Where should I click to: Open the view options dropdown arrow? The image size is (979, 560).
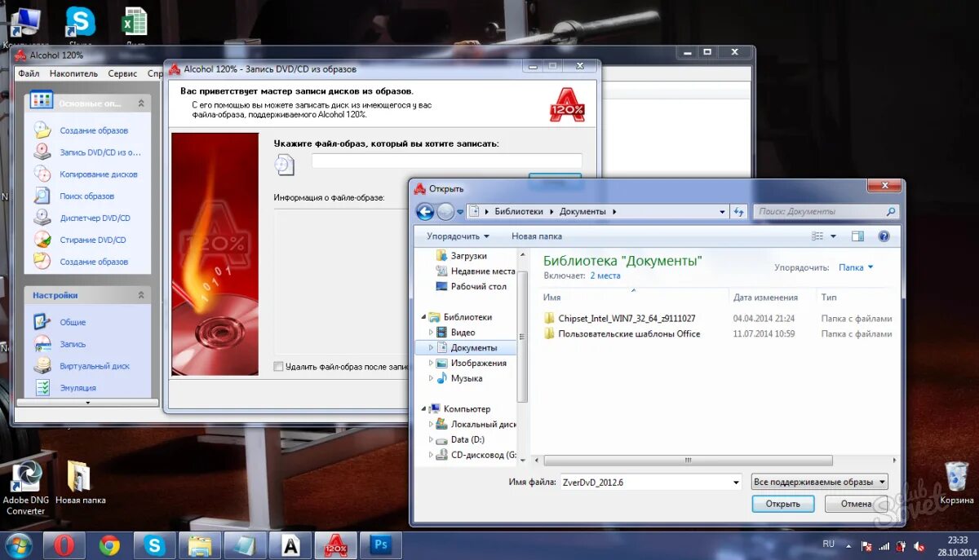pos(834,236)
